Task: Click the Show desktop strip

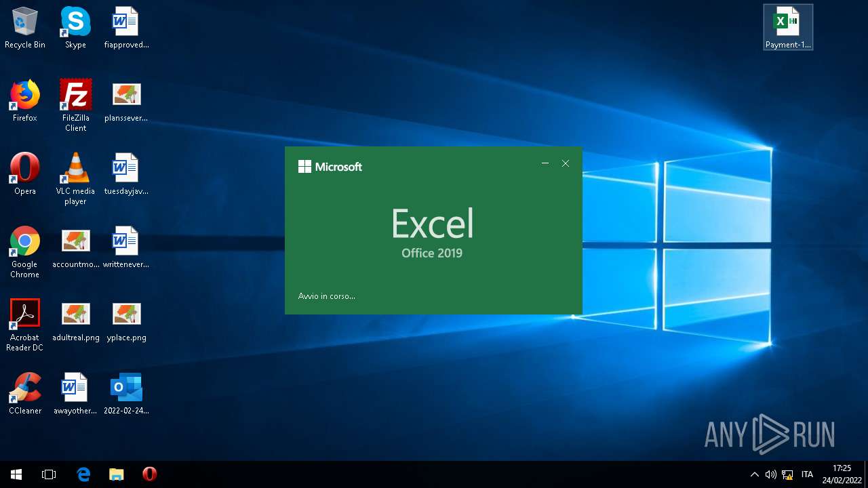Action: 866,474
